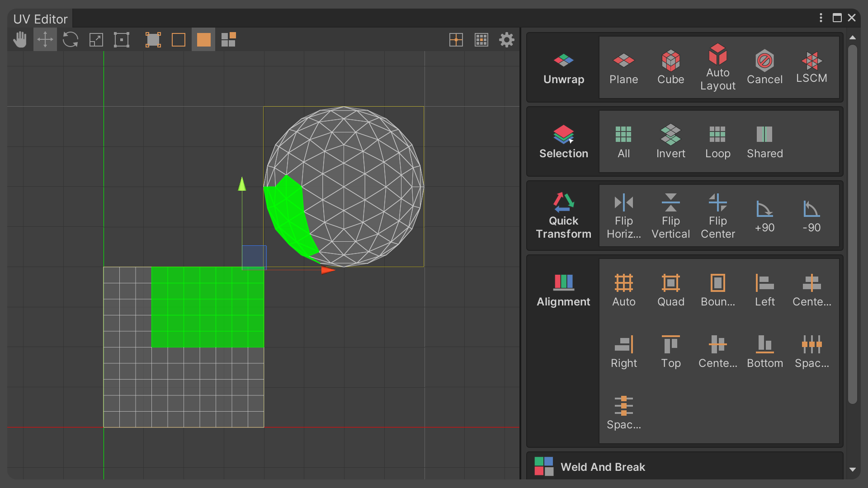
Task: Toggle edge selection mode
Action: pos(178,40)
